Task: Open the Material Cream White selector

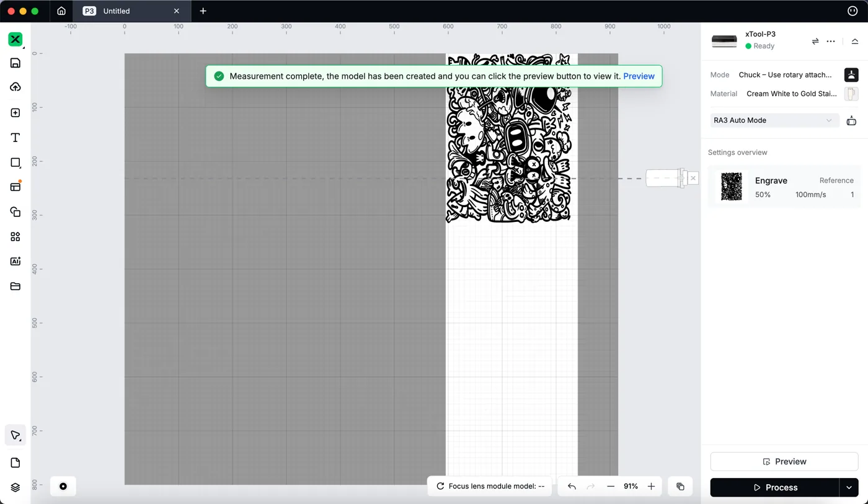Action: [x=792, y=94]
